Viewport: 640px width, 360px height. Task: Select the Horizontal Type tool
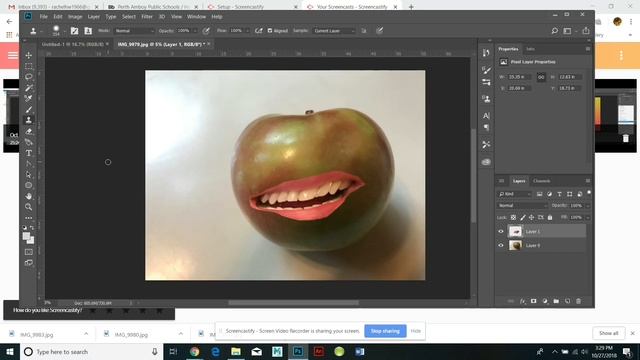[29, 153]
